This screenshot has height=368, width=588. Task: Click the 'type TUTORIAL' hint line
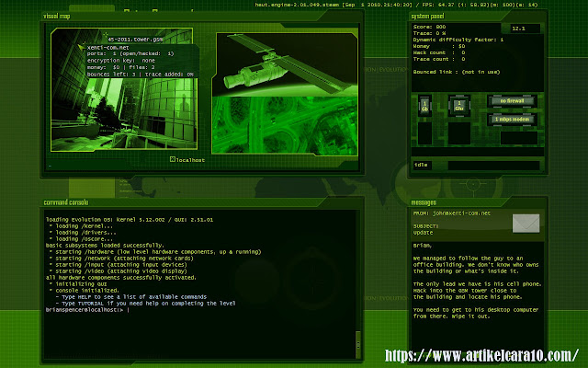pyautogui.click(x=145, y=304)
